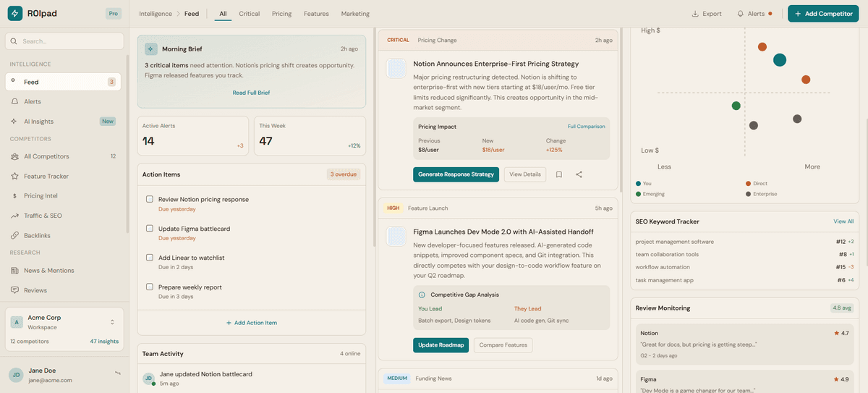Click the '3 overdue' badge
Screen dimensions: 868x393
(344, 174)
